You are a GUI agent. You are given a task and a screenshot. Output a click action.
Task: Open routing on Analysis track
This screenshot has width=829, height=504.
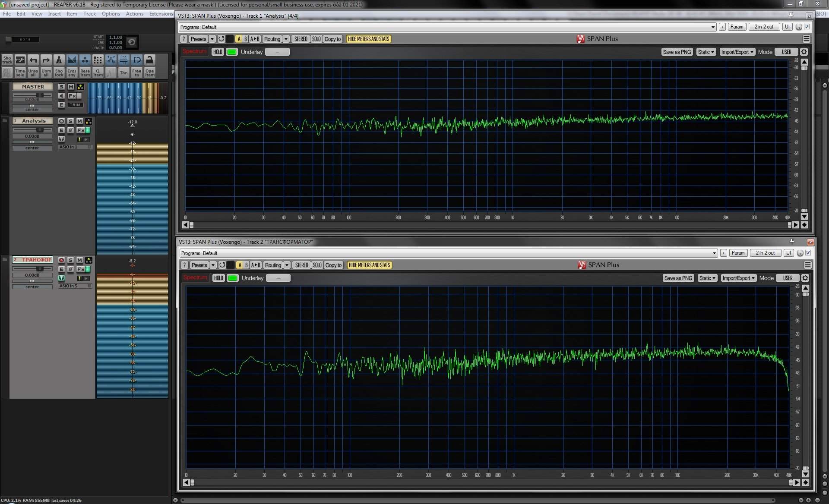pos(89,121)
